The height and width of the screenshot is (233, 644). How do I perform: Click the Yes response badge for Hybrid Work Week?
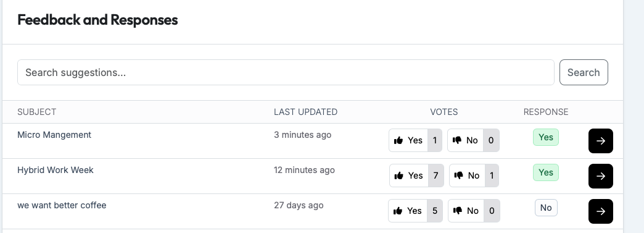pos(545,172)
